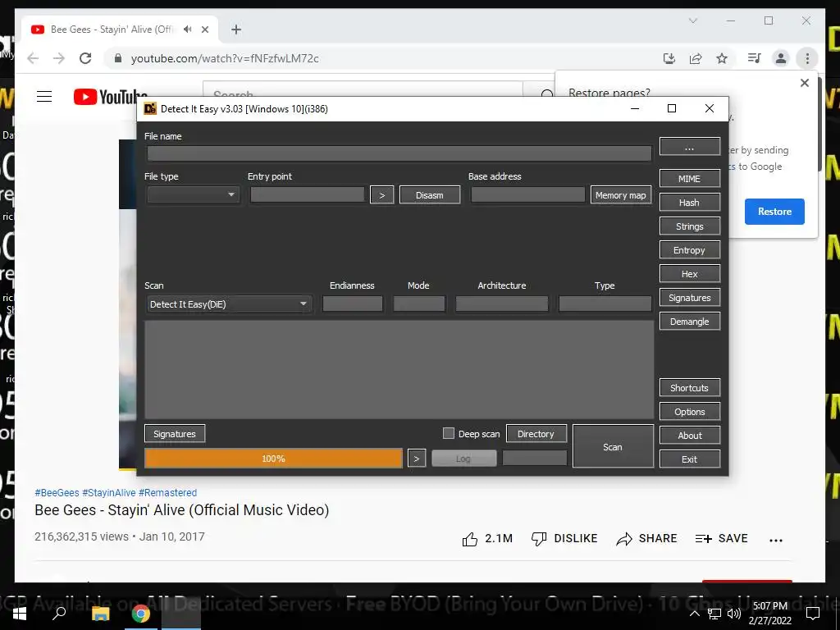Click SHARE under the video
The width and height of the screenshot is (840, 630).
pos(646,539)
